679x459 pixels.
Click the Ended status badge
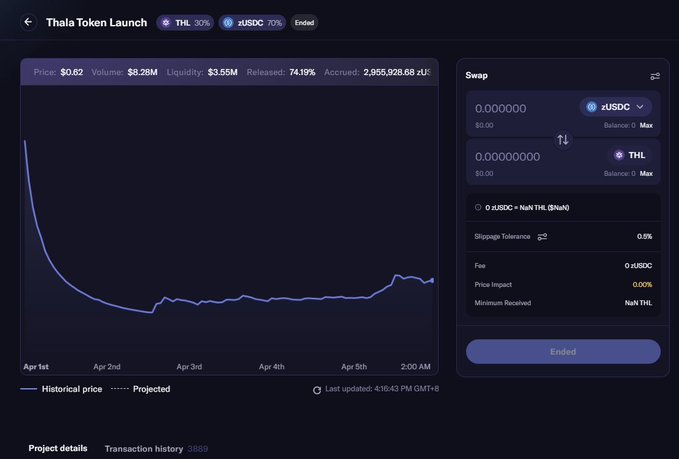[304, 23]
